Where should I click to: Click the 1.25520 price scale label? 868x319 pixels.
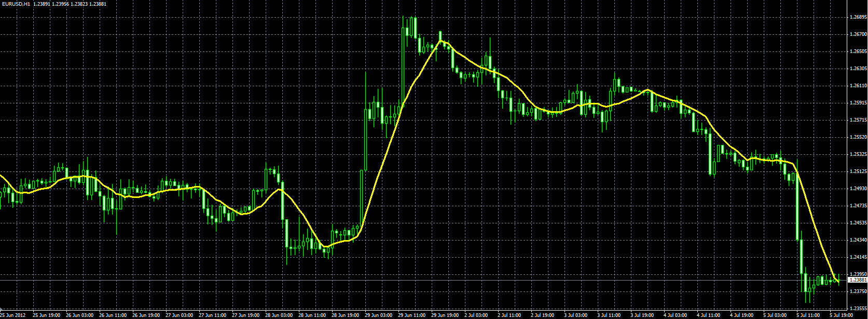(x=858, y=137)
